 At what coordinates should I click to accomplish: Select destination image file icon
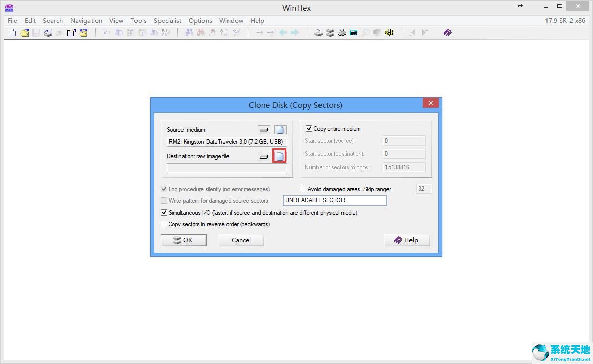click(280, 156)
